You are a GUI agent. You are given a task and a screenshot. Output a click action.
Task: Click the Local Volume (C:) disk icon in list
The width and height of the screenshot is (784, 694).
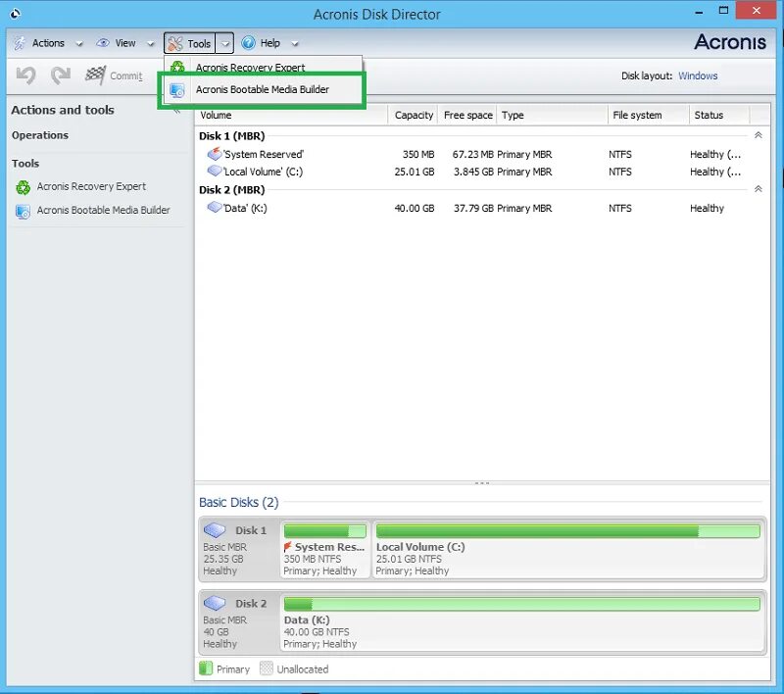tap(215, 171)
